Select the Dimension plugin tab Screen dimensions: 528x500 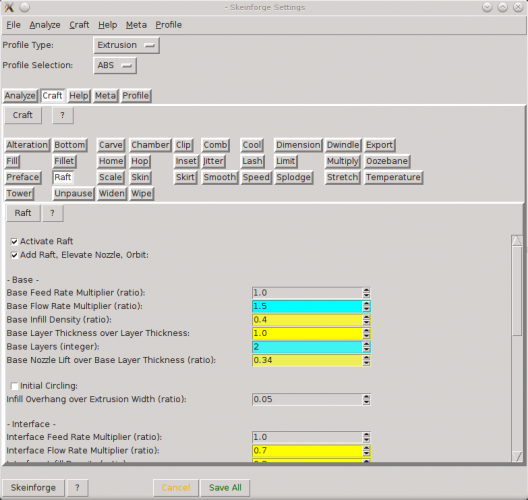click(298, 145)
